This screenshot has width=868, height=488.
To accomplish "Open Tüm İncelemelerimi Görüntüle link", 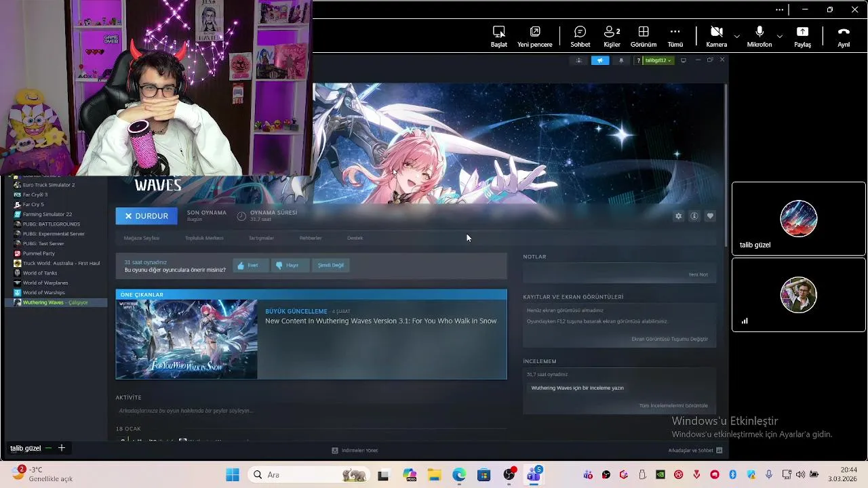I will pos(673,405).
